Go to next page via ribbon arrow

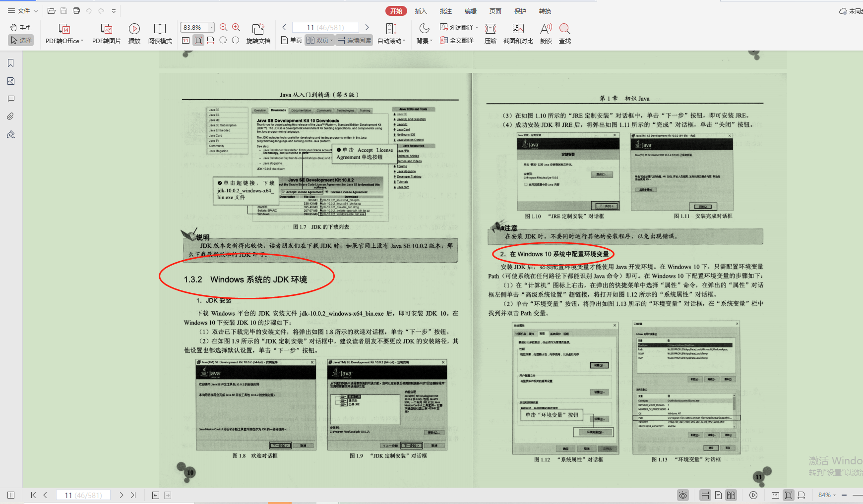pos(367,27)
